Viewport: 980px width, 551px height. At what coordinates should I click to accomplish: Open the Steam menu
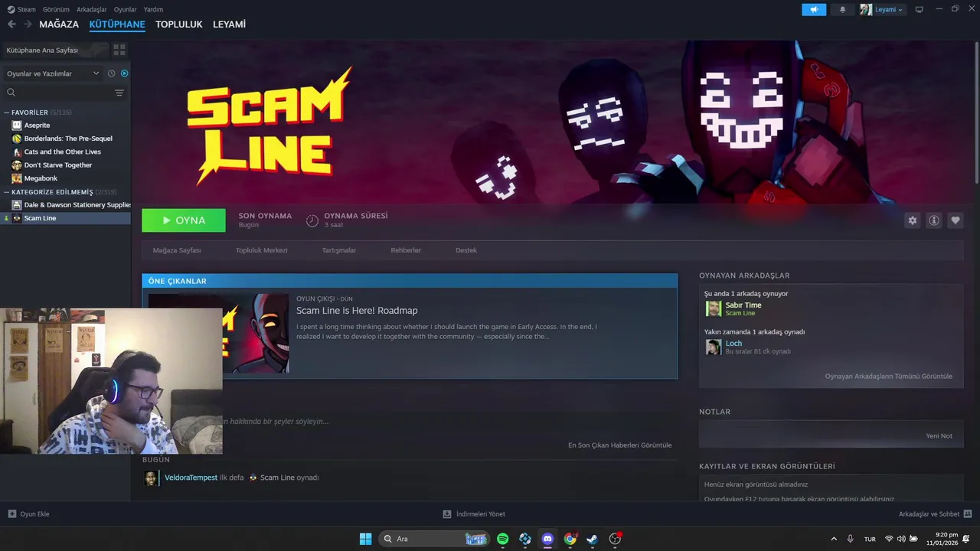tap(21, 9)
